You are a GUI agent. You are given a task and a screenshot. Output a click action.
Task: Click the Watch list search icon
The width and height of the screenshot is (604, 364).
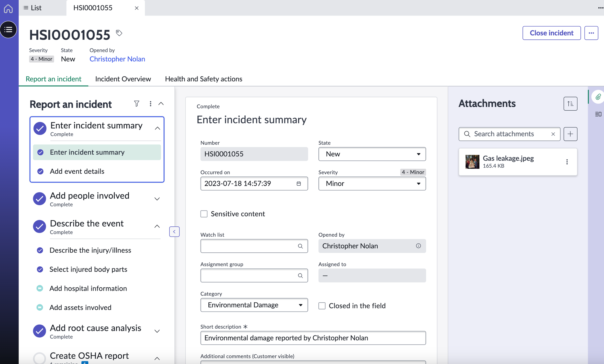(x=300, y=246)
